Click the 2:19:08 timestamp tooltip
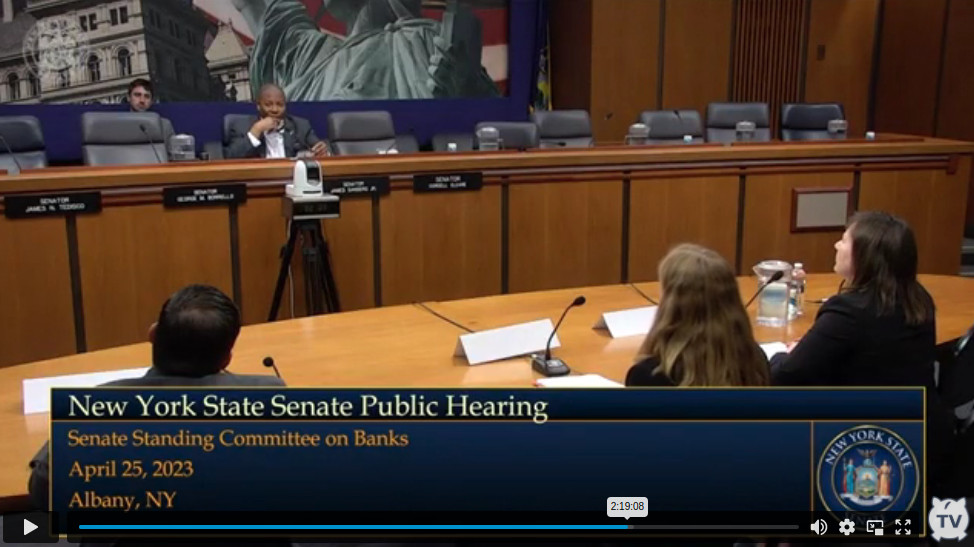The height and width of the screenshot is (547, 974). 627,507
